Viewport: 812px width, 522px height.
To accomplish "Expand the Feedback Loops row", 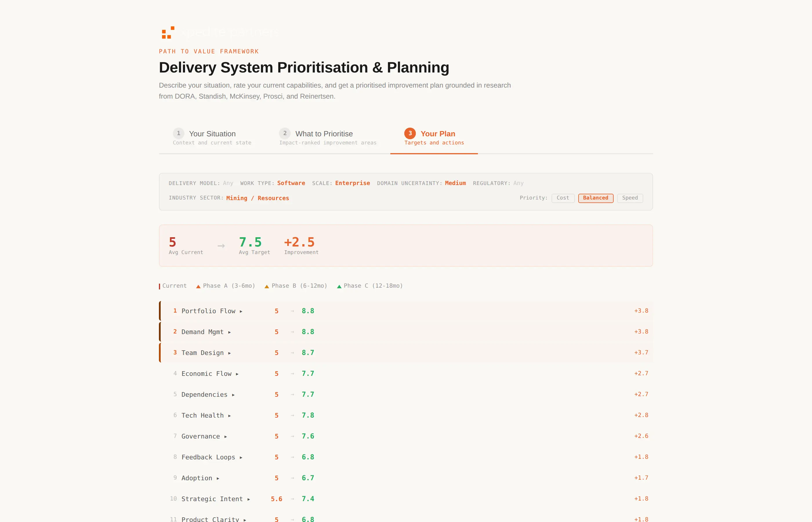I will (241, 457).
